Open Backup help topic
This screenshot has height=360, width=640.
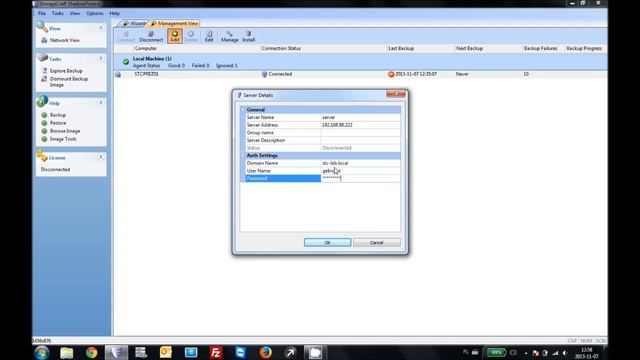coord(58,115)
